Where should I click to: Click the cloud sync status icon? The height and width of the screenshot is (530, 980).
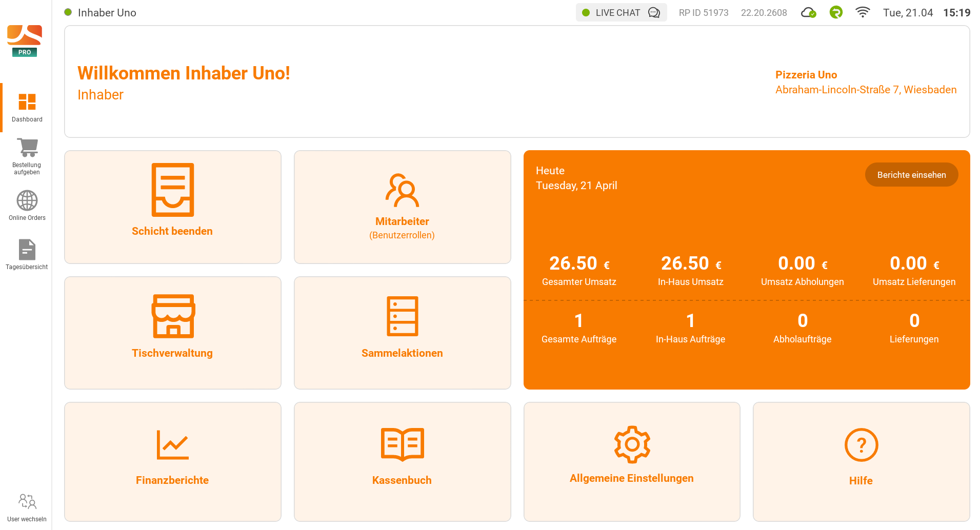(x=809, y=12)
